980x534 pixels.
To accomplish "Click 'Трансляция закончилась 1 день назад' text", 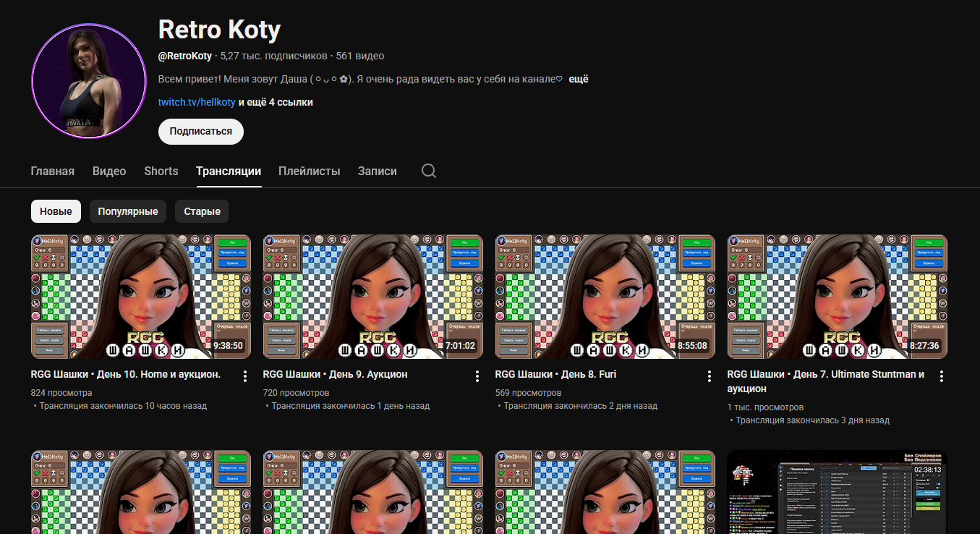I will pos(351,406).
